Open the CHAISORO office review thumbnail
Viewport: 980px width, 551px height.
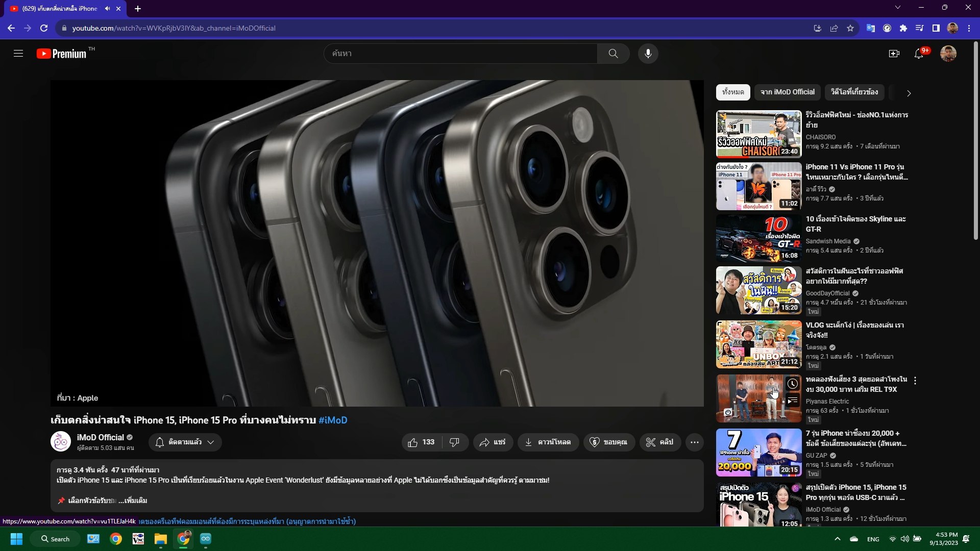(759, 134)
